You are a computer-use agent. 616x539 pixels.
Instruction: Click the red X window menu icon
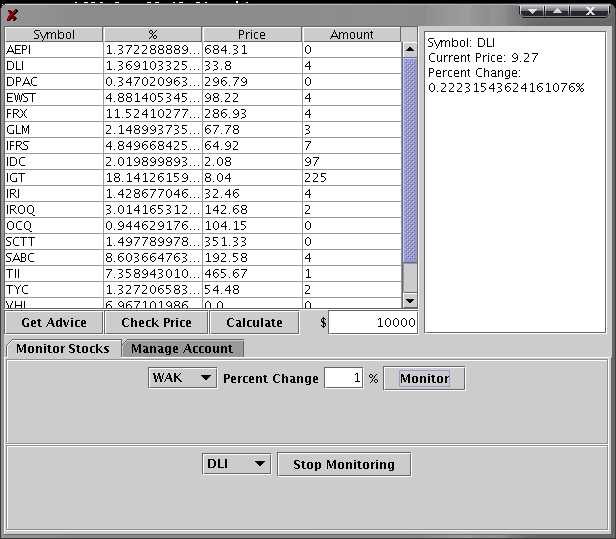12,15
